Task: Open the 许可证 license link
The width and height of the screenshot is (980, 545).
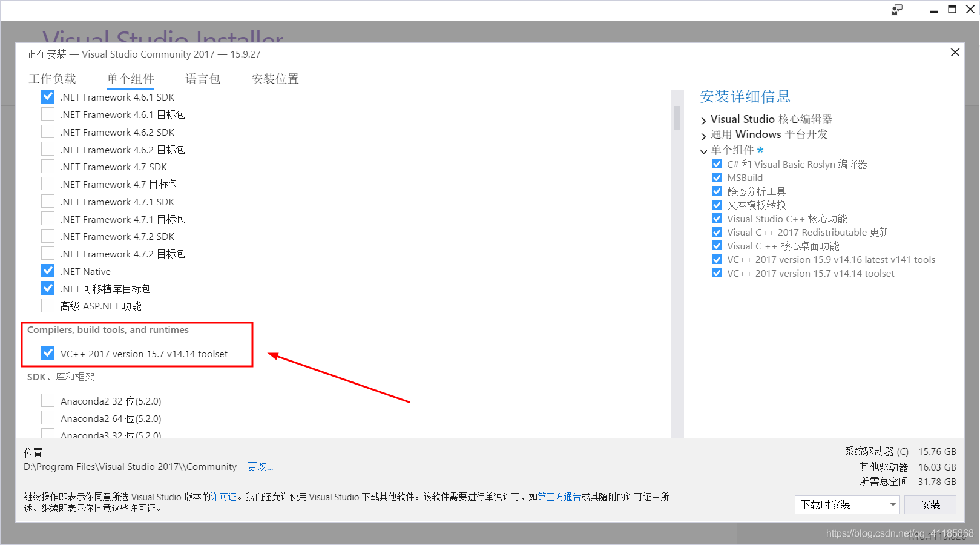Action: [223, 497]
